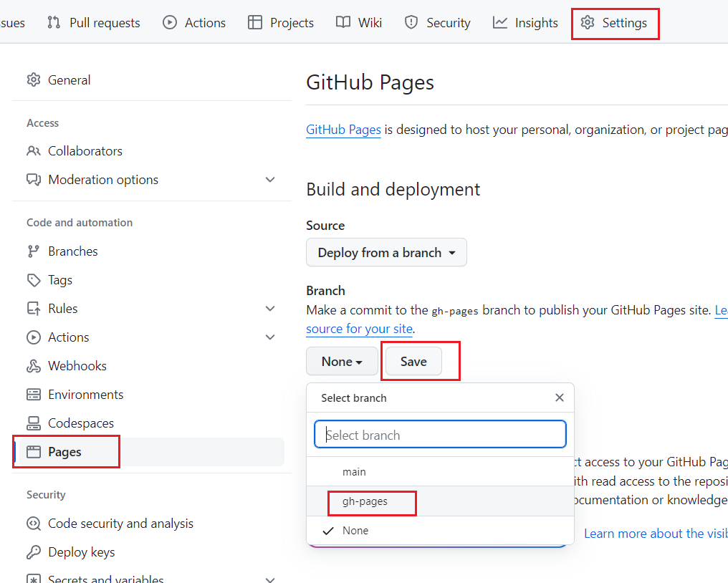The width and height of the screenshot is (728, 583).
Task: Open the Projects tab
Action: click(281, 22)
